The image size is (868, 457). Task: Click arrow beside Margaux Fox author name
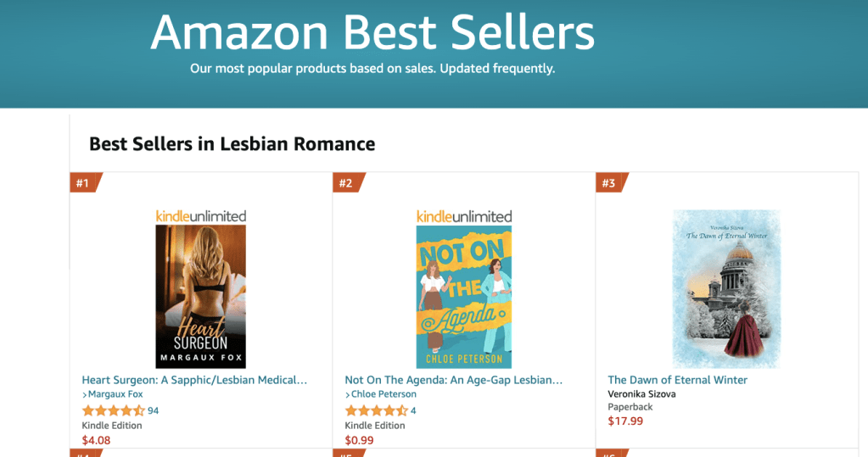(85, 395)
